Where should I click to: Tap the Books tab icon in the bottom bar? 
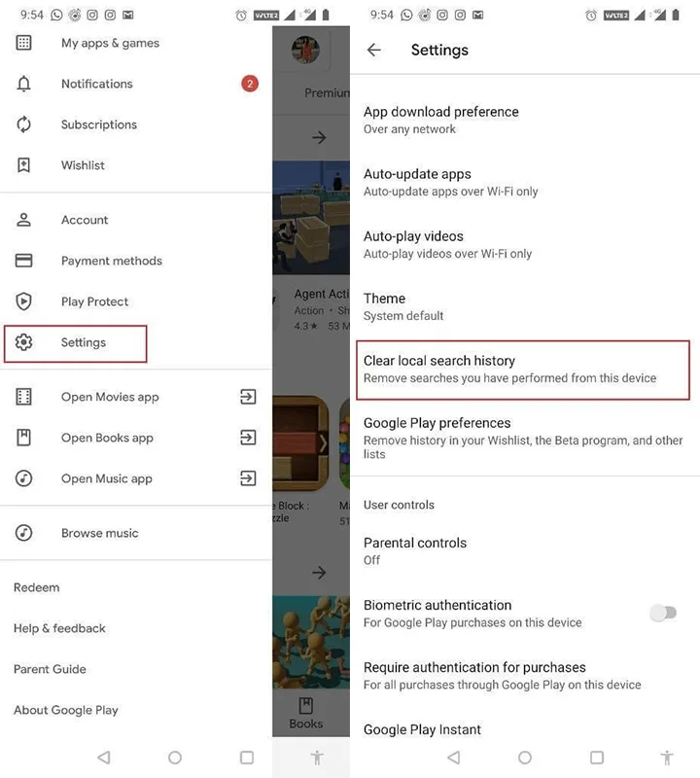click(305, 706)
